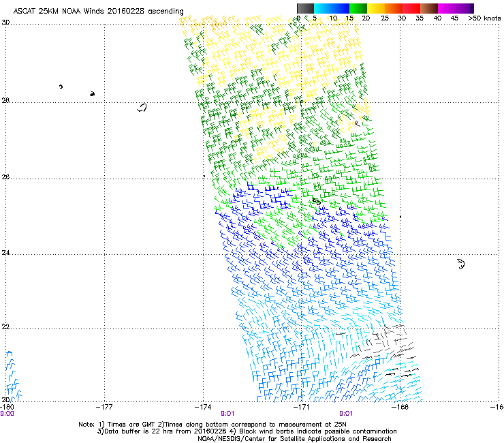Click the '-171' longitude label
504x443 pixels.
(x=302, y=407)
